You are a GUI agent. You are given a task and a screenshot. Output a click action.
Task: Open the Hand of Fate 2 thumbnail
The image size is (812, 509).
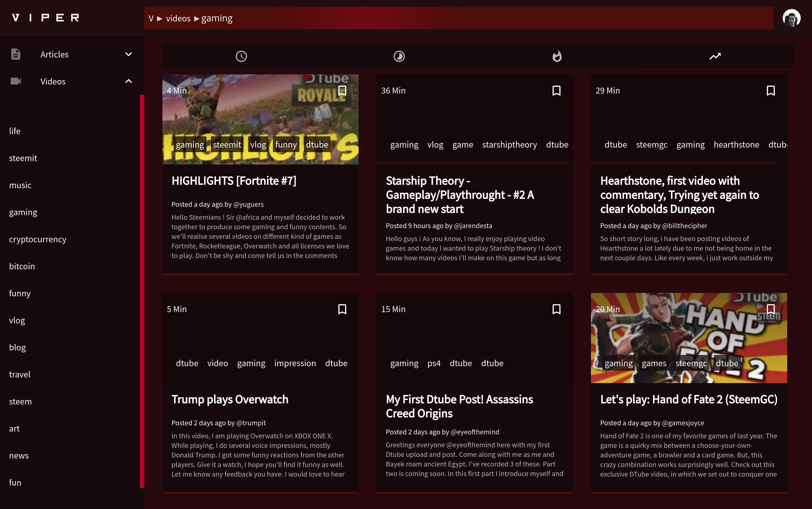(689, 338)
